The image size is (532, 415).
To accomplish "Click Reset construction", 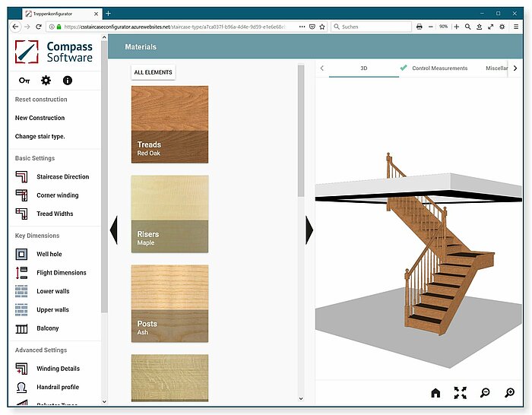I will 41,100.
